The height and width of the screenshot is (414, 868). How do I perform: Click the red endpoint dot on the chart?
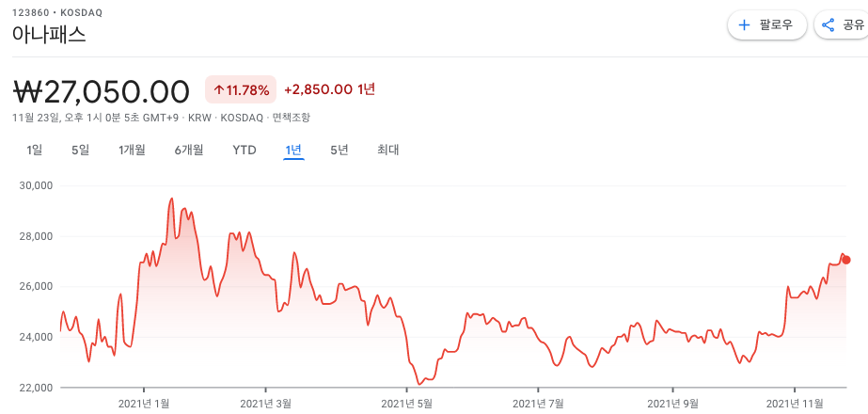(x=845, y=260)
